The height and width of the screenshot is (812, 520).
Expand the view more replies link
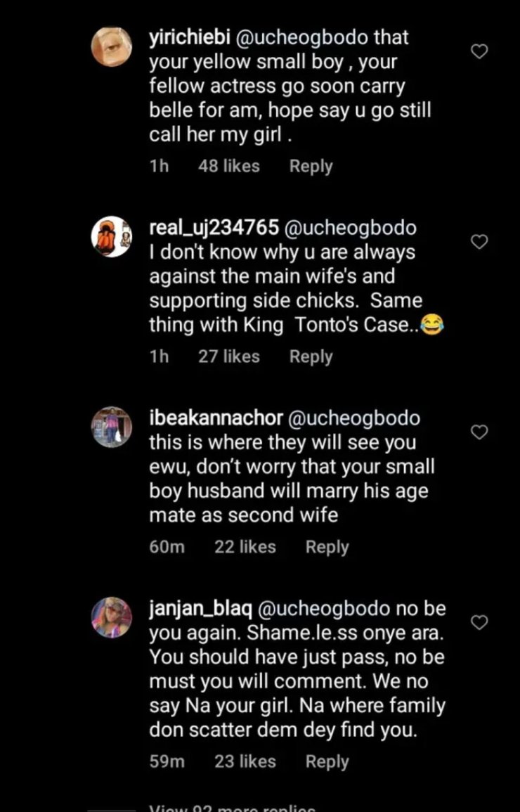pyautogui.click(x=233, y=807)
